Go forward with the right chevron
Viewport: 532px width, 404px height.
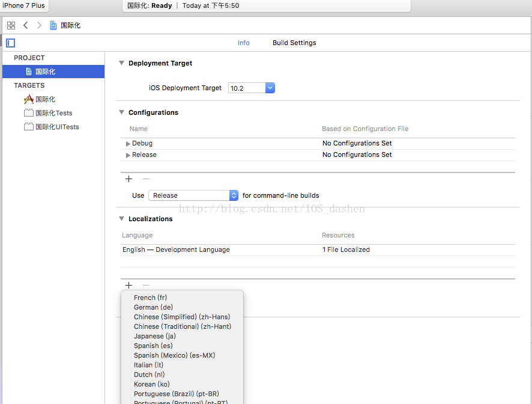point(39,25)
